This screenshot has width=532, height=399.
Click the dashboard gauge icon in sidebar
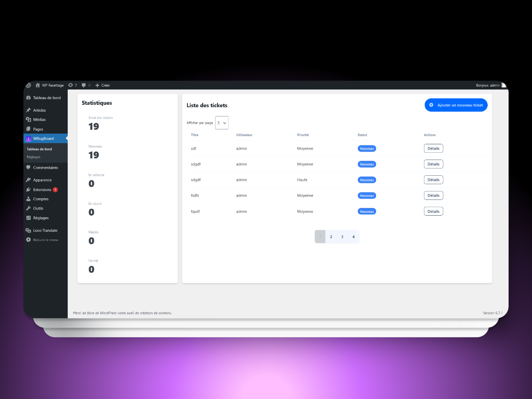[28, 98]
